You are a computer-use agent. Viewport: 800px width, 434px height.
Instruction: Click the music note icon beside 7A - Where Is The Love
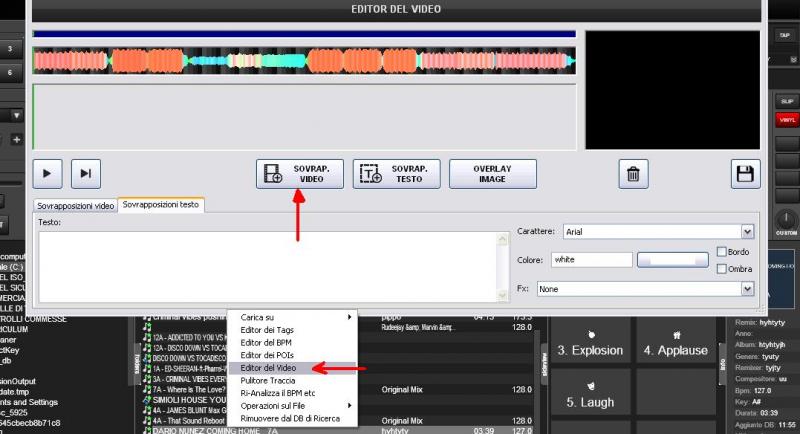pyautogui.click(x=147, y=390)
